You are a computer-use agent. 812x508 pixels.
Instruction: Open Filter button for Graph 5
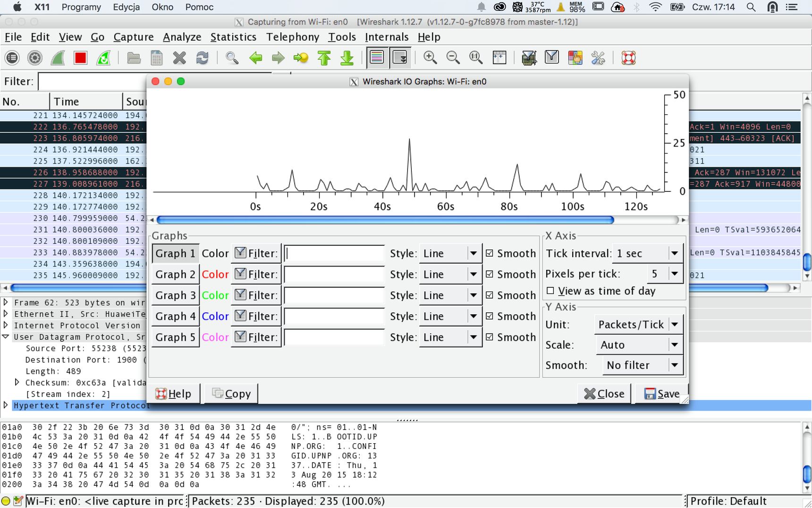click(x=256, y=337)
